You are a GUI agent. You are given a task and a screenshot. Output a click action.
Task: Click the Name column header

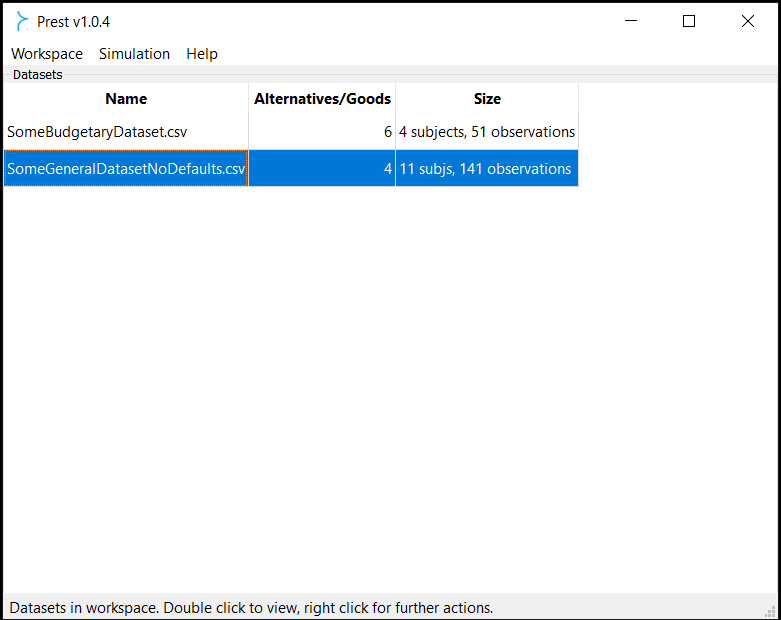coord(126,99)
